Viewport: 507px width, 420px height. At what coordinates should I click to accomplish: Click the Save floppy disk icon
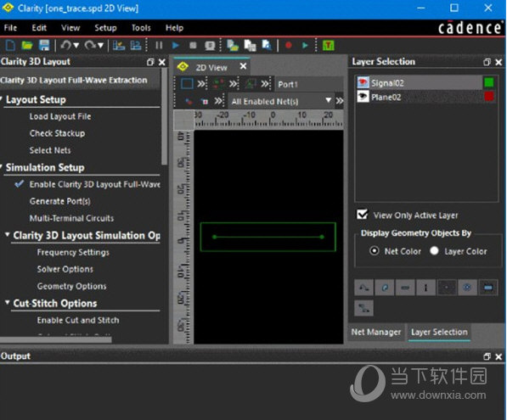coord(44,45)
